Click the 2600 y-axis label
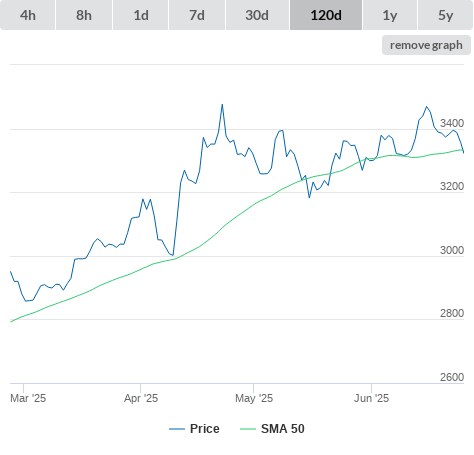 click(452, 377)
